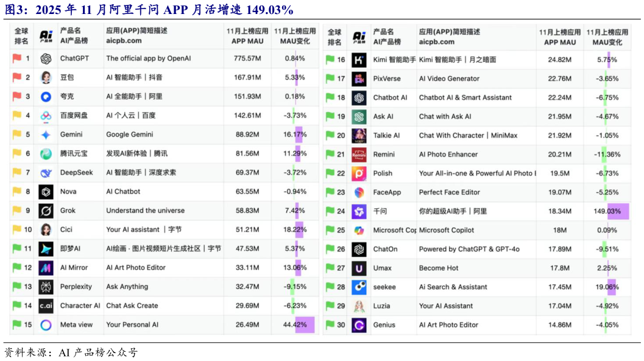Click the left table's AI产品榜 logo

pos(46,36)
